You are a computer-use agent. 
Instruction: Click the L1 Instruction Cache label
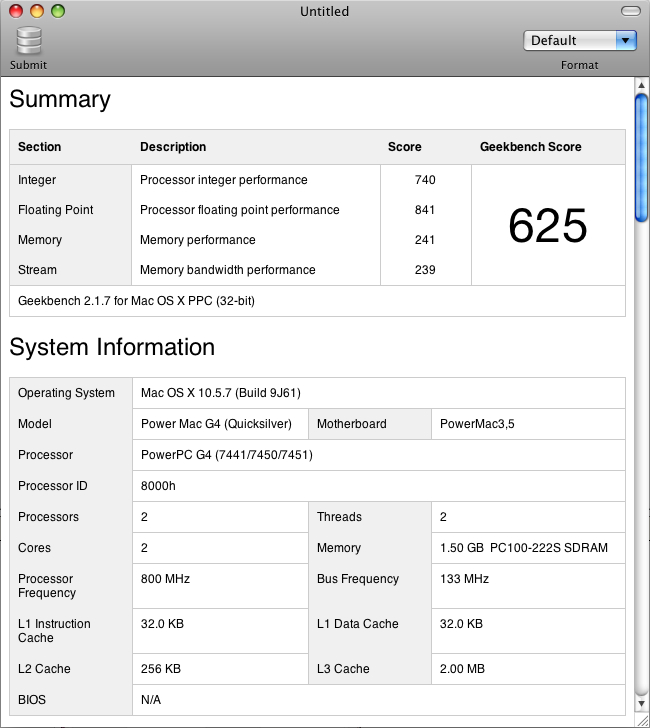pyautogui.click(x=54, y=630)
